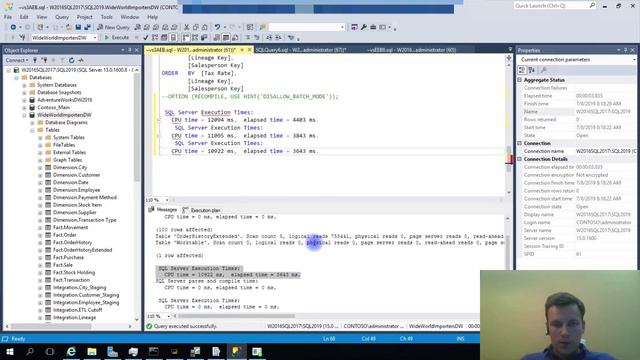
Task: Click 'Query executed successfully.' status text
Action: [x=185, y=326]
